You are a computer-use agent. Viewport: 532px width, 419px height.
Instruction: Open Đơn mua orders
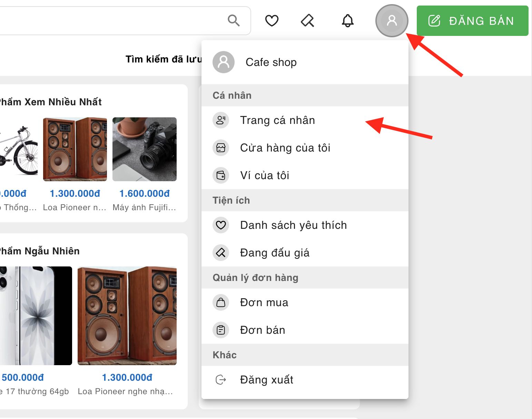[305, 302]
